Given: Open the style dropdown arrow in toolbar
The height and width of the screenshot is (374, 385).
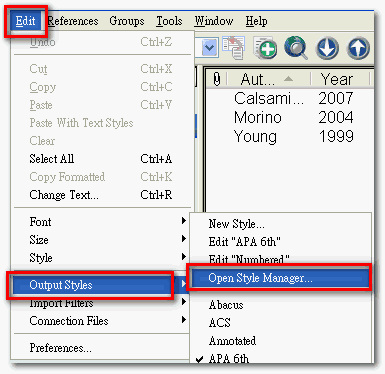Looking at the screenshot, I should pos(210,48).
